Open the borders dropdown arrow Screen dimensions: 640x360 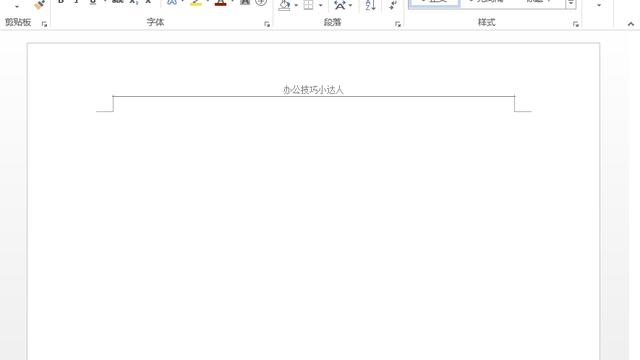tap(320, 5)
